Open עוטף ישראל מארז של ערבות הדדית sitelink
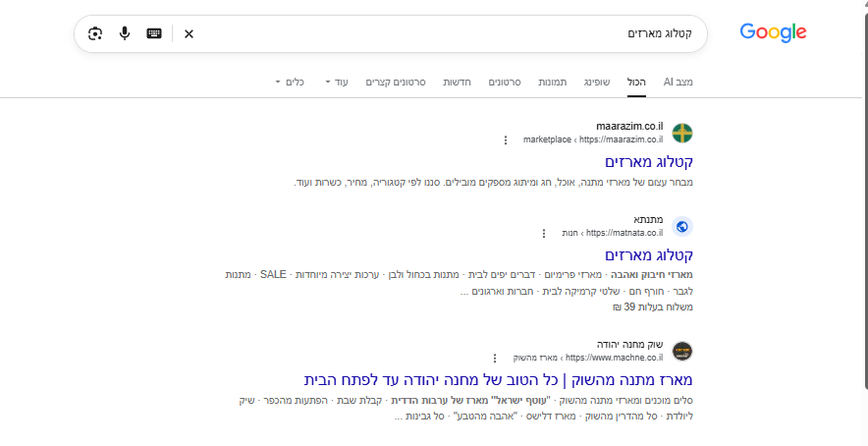Viewport: 868px width, 446px height. click(x=472, y=400)
